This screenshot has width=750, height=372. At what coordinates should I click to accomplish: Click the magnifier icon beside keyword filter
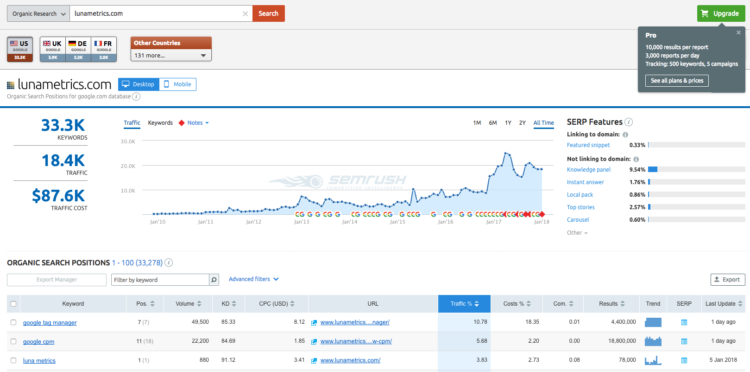point(214,280)
